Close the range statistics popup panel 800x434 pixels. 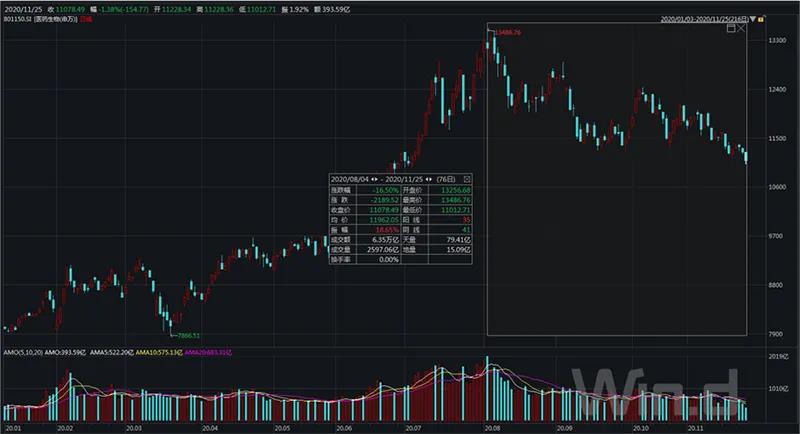tap(467, 178)
